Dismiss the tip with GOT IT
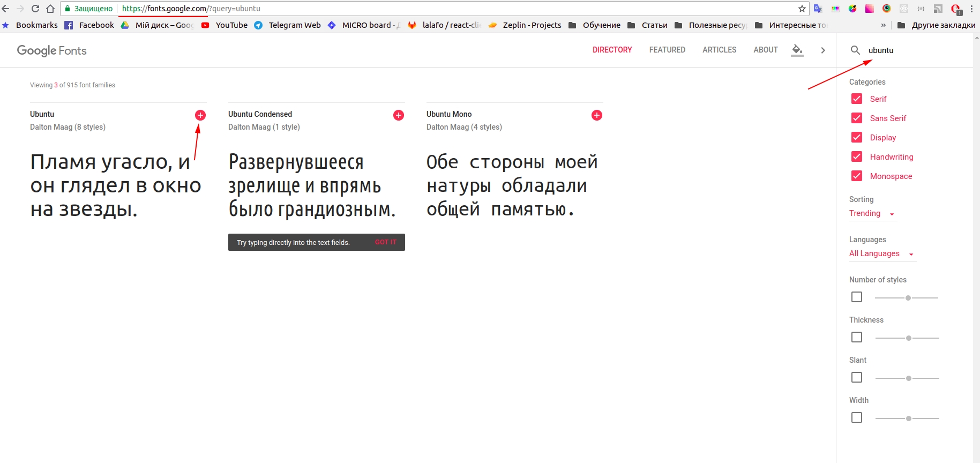Image resolution: width=980 pixels, height=463 pixels. (x=385, y=242)
